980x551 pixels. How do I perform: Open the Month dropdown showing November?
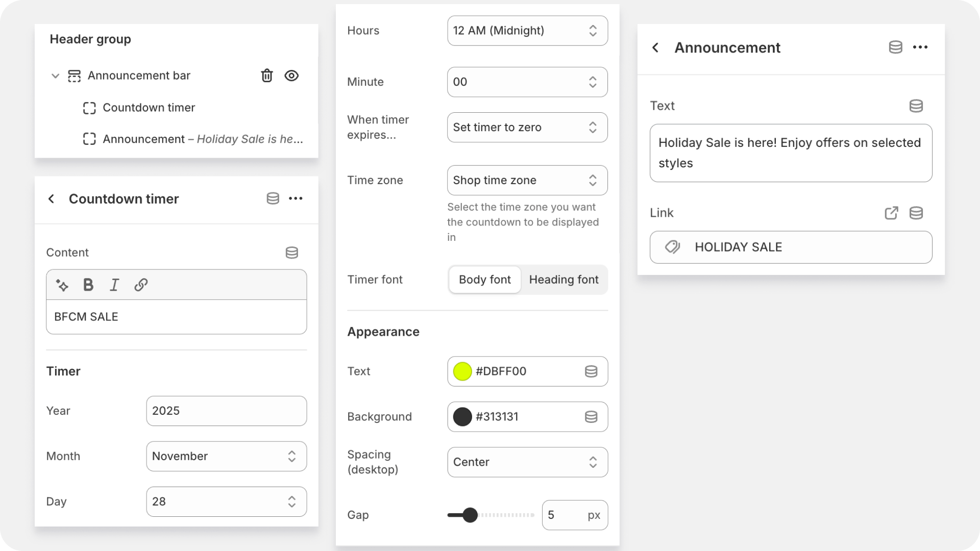pos(226,456)
